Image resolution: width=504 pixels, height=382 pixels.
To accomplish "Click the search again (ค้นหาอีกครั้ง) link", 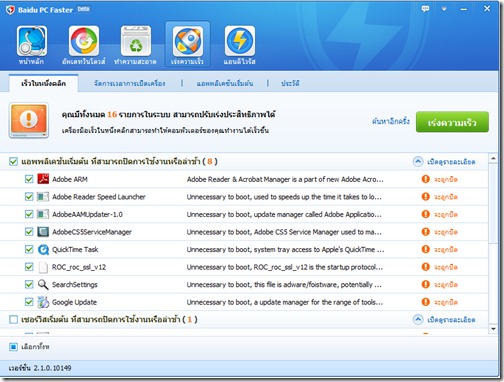I will [391, 122].
